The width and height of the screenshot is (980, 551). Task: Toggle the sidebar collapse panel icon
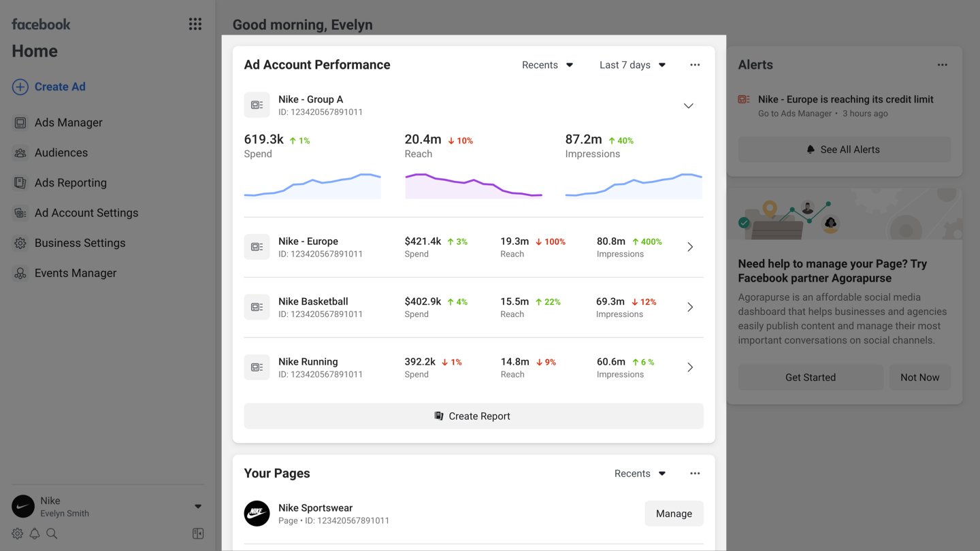point(198,533)
